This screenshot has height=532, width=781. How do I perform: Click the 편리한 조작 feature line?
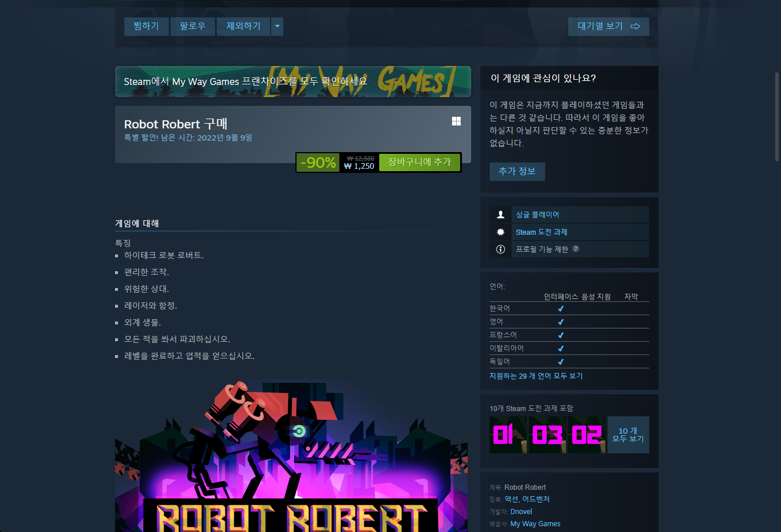(147, 272)
